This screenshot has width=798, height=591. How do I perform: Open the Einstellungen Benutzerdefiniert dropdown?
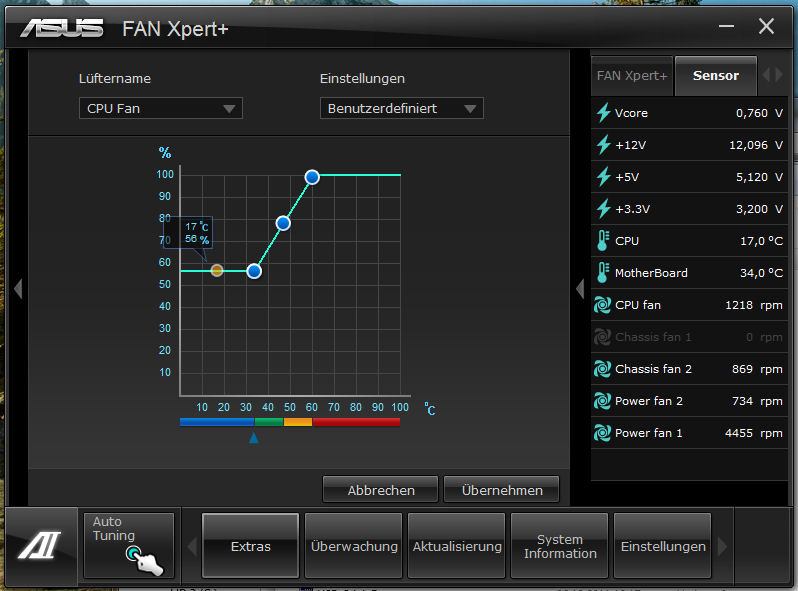point(402,108)
